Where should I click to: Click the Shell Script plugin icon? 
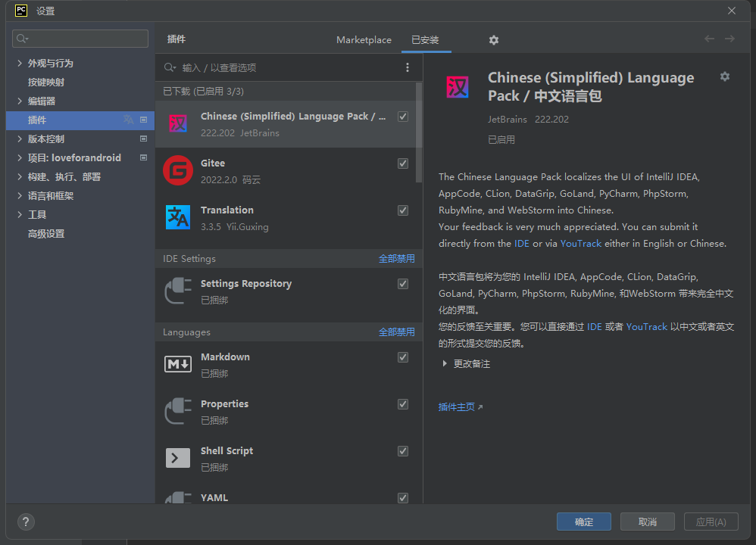pyautogui.click(x=178, y=458)
